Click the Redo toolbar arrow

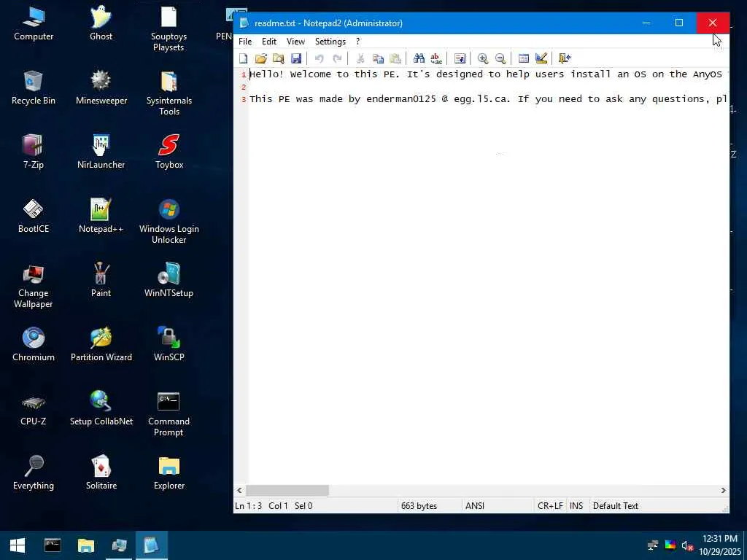click(337, 58)
